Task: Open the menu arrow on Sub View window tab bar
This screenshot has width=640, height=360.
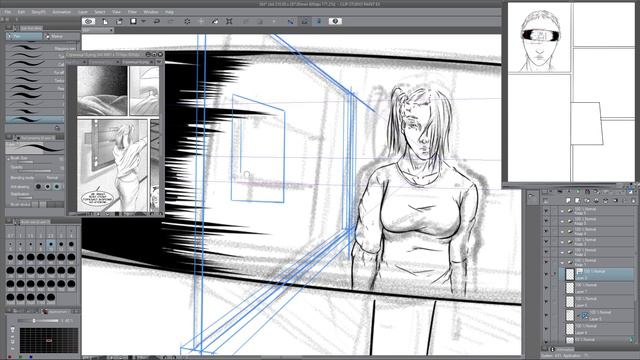Action: coord(158,62)
